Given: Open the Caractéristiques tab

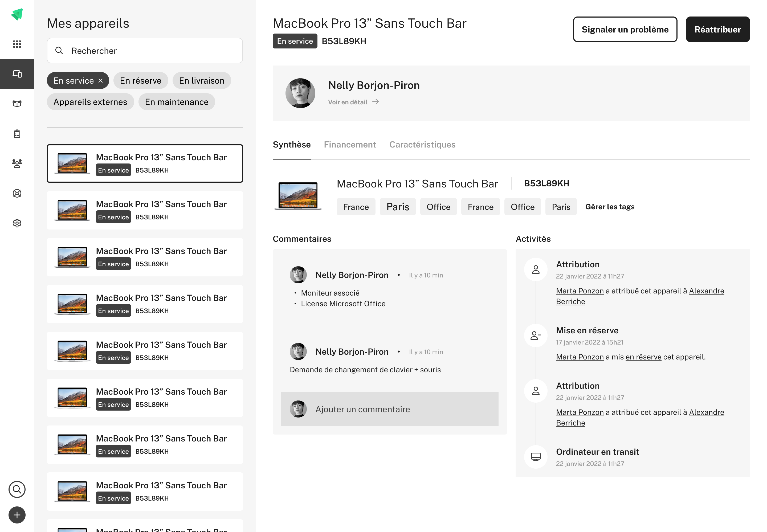Looking at the screenshot, I should coord(422,145).
